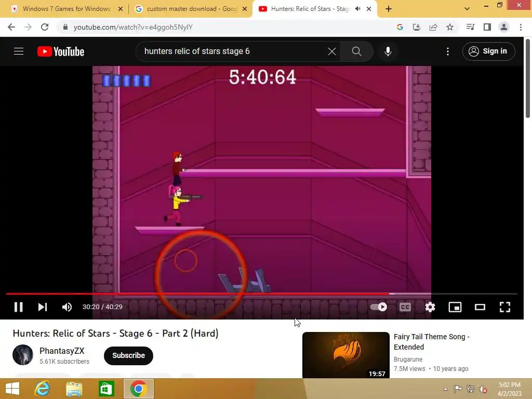The width and height of the screenshot is (532, 399).
Task: Click the search magnifier button
Action: click(356, 51)
